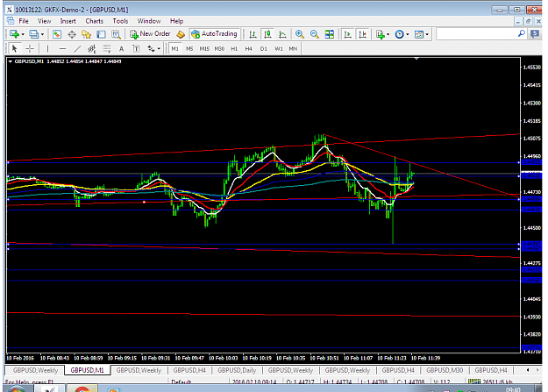Toggle the Terminal panel icon
The height and width of the screenshot is (392, 548).
(101, 34)
